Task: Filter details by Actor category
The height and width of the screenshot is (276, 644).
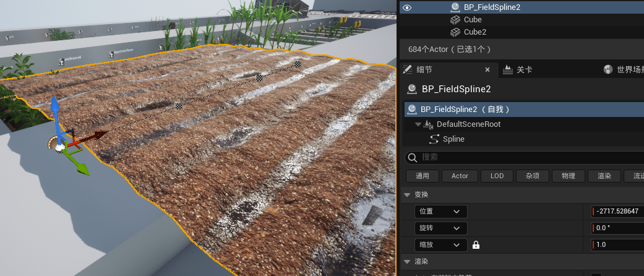Action: pyautogui.click(x=460, y=176)
